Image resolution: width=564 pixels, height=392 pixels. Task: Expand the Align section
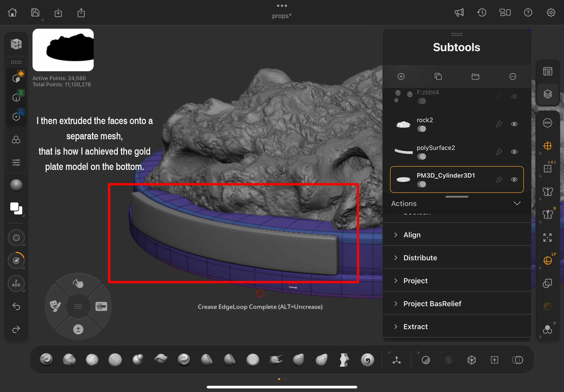(412, 235)
